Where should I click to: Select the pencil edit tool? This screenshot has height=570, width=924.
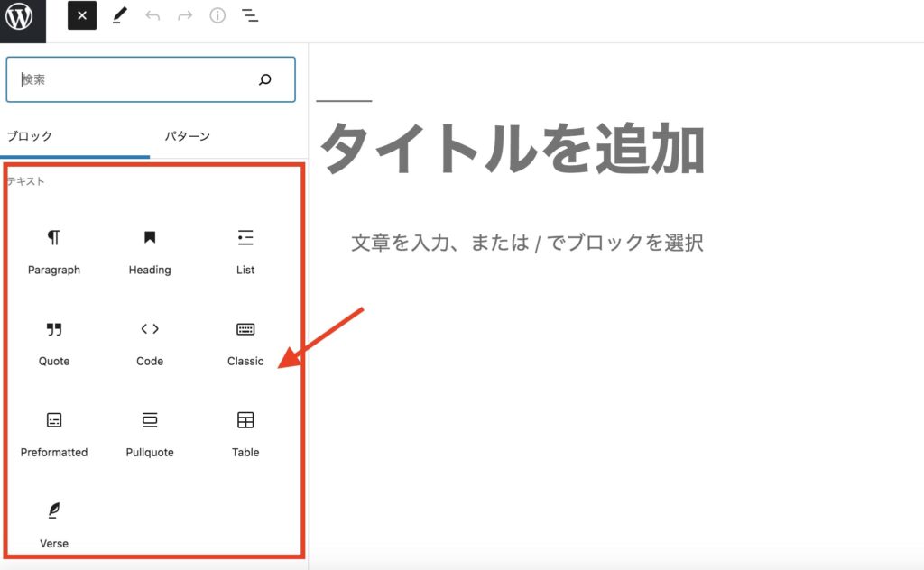(120, 16)
